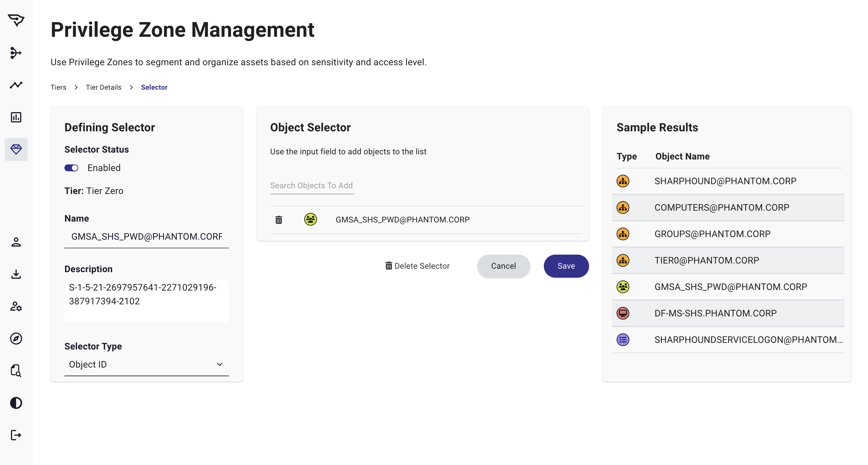Click Delete Selector
868x465 pixels.
(417, 266)
